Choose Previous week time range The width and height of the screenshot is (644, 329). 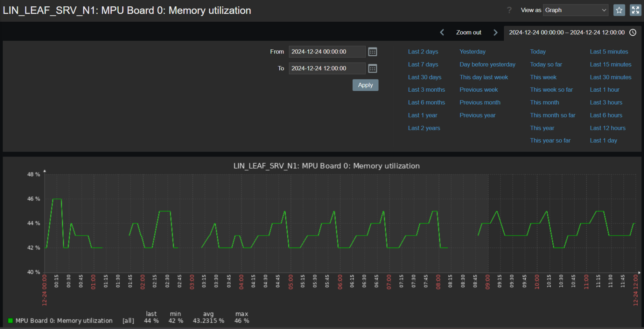pyautogui.click(x=479, y=90)
